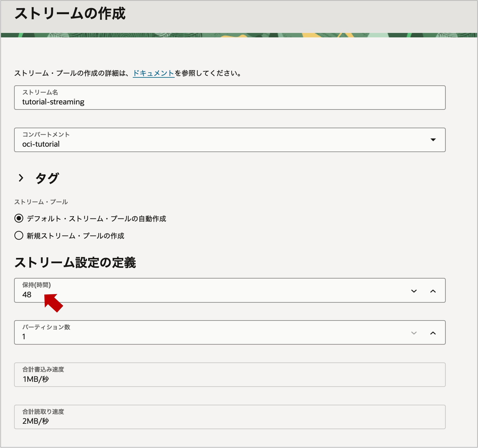Open the コンパートメント dropdown arrow
Screen dimensions: 478x448
433,140
